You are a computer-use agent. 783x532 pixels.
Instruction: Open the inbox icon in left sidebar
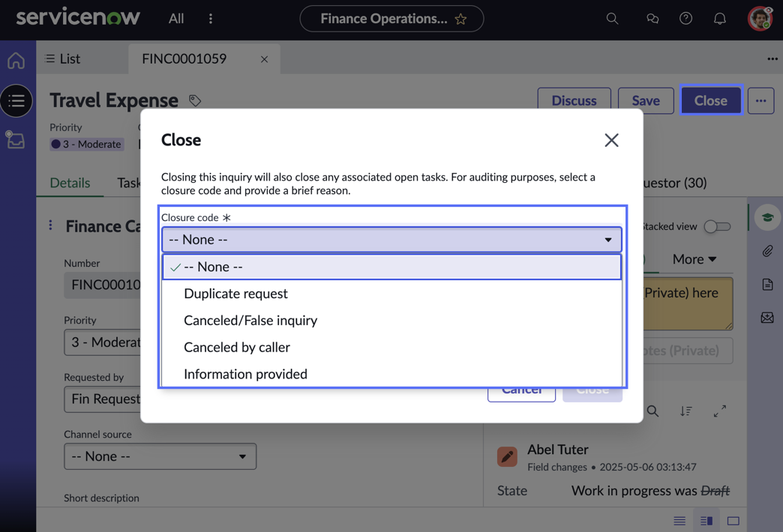pos(16,140)
